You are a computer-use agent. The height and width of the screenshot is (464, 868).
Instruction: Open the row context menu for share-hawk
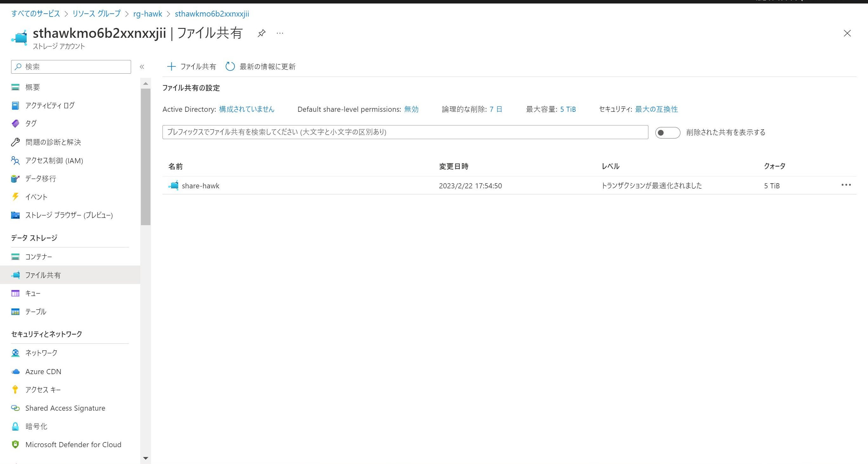pos(846,185)
